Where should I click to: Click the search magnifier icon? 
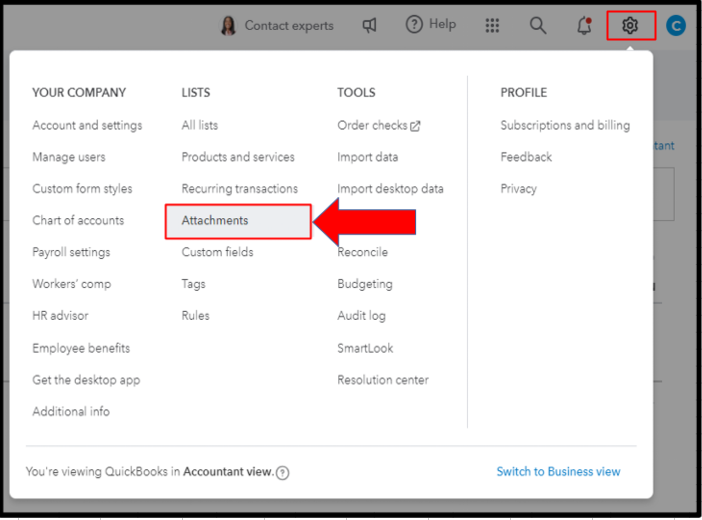(x=538, y=25)
